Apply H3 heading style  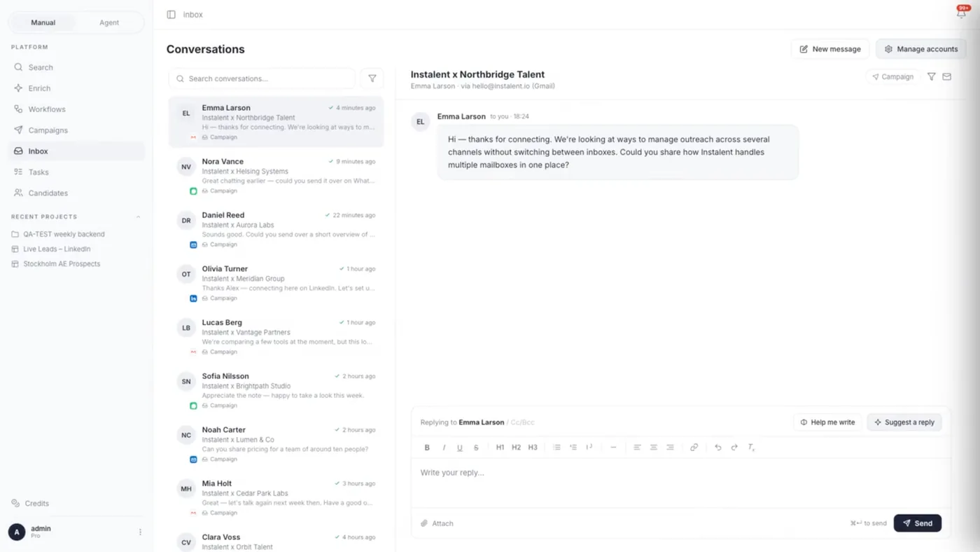point(533,447)
